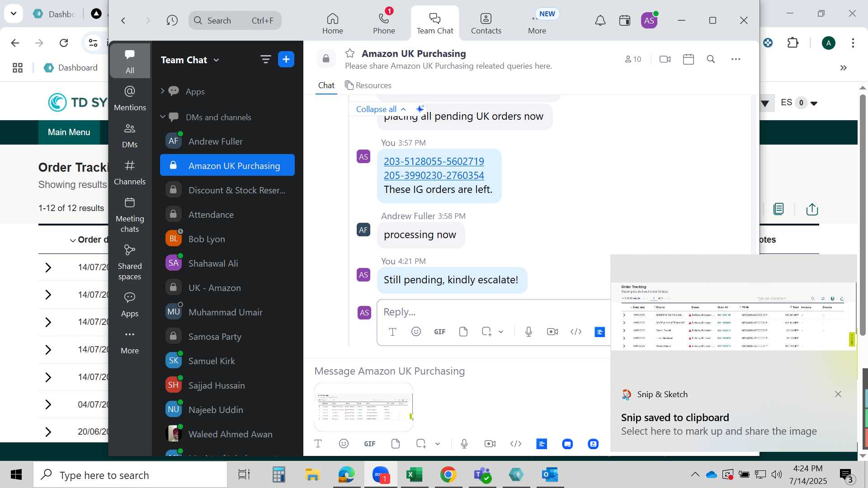
Task: Open Meeting chats in sidebar
Action: 130,215
